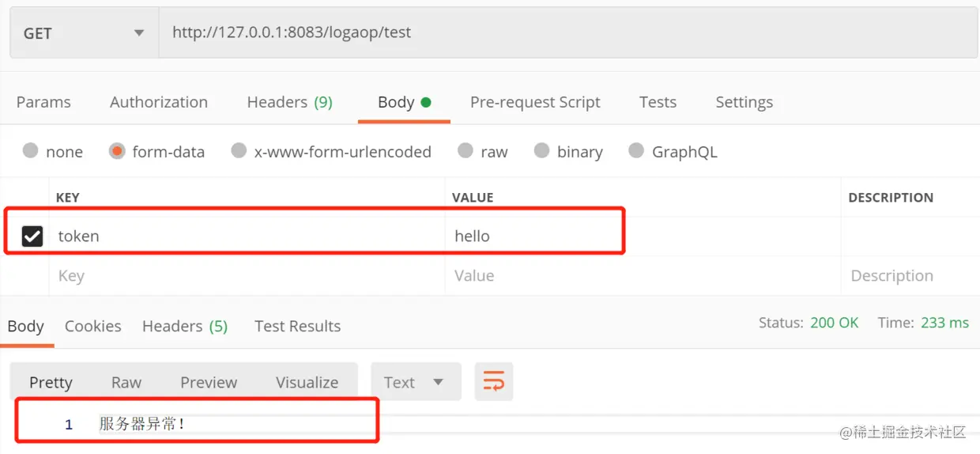This screenshot has width=980, height=454.
Task: Switch to the Tests tab
Action: coord(658,102)
